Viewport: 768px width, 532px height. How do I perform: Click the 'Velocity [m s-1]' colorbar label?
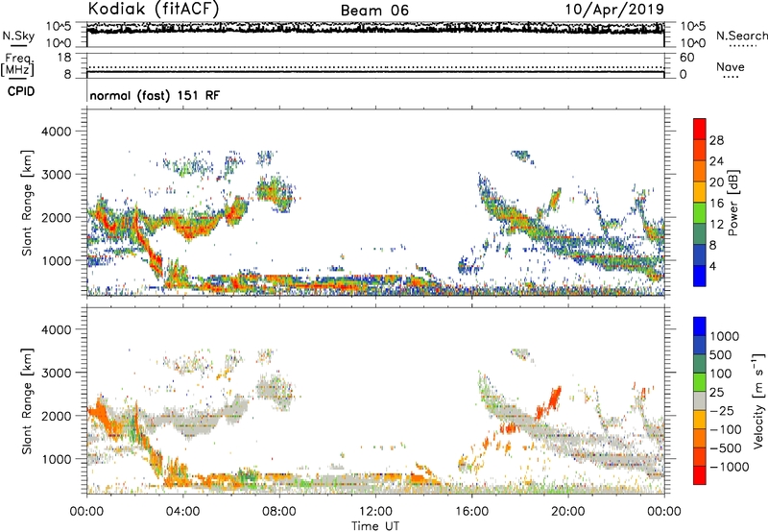point(758,400)
